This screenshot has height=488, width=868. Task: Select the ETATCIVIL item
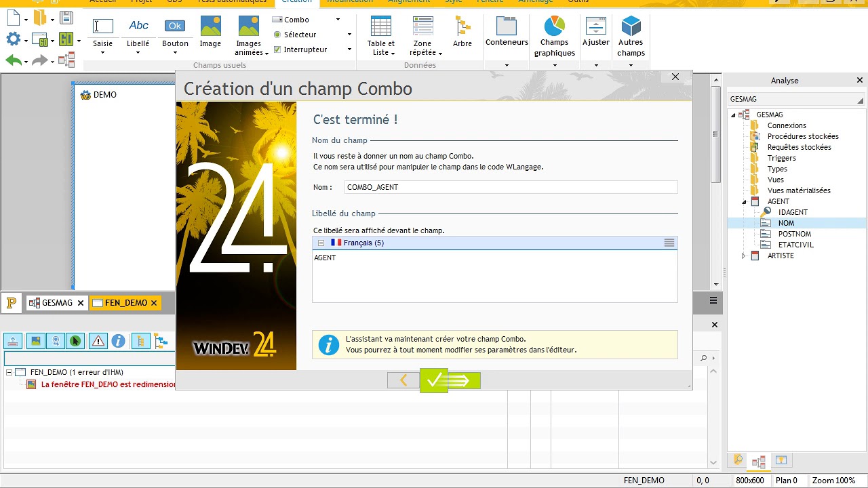pos(795,245)
